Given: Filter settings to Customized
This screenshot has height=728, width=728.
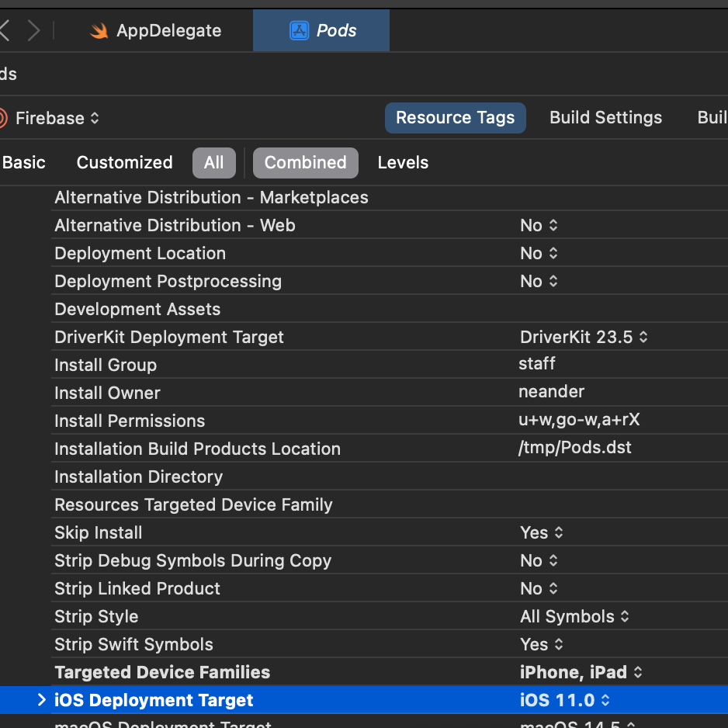Looking at the screenshot, I should point(124,162).
